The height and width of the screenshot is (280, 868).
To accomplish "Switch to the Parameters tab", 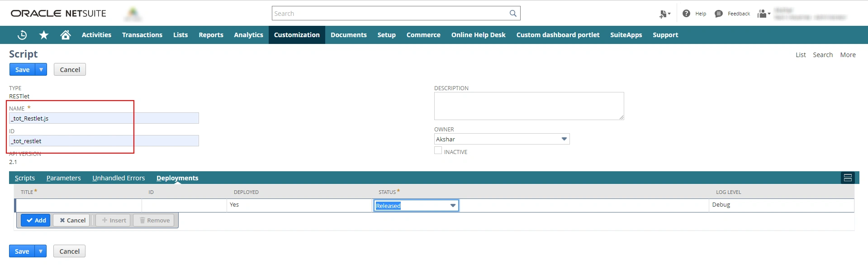I will [x=63, y=178].
